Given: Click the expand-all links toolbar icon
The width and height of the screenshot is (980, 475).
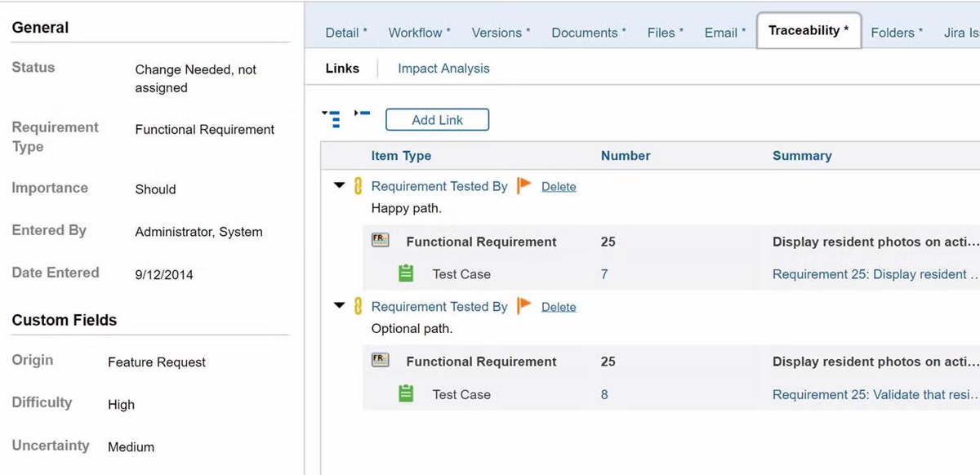Looking at the screenshot, I should 333,118.
